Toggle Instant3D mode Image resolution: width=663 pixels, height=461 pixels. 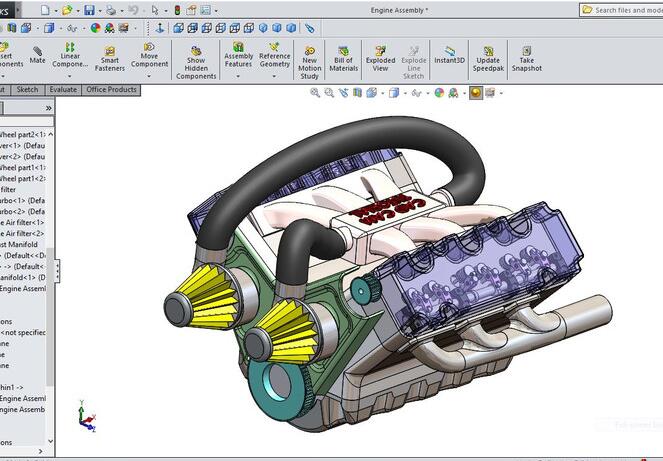click(x=450, y=55)
